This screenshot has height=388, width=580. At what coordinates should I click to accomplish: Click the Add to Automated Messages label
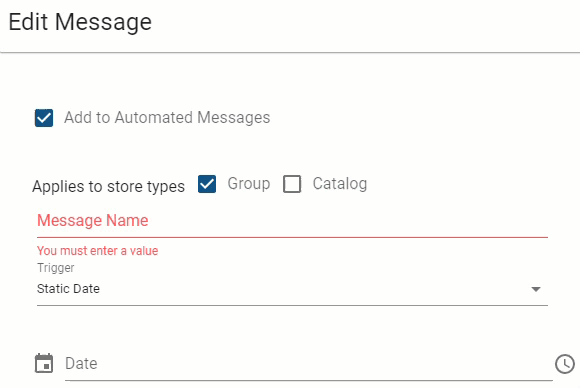167,118
